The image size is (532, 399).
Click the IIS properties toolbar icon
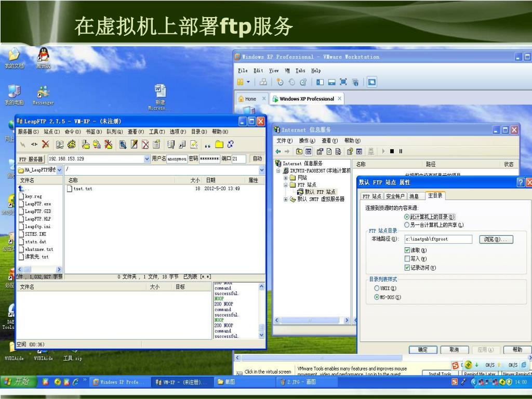(x=320, y=151)
